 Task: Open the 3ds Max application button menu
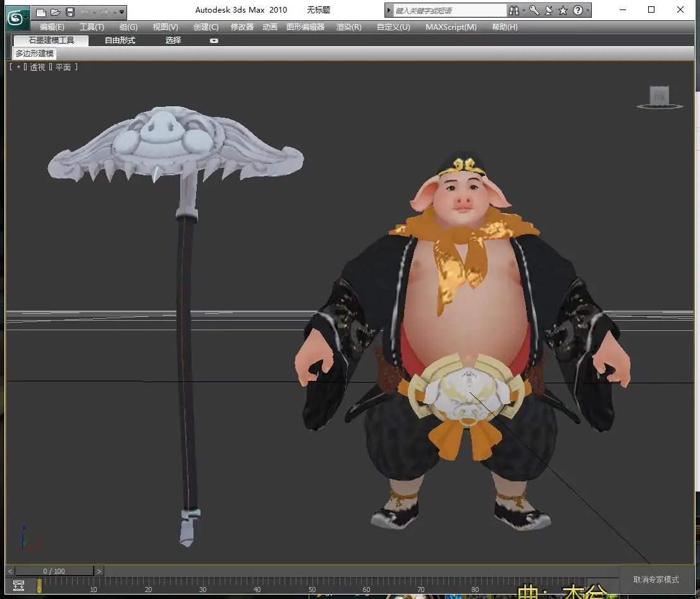[17, 18]
